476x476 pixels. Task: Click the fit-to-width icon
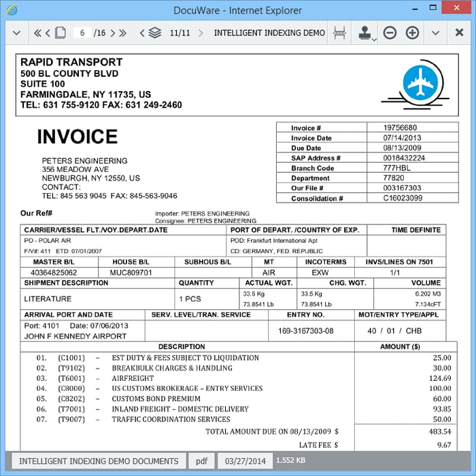click(x=339, y=33)
